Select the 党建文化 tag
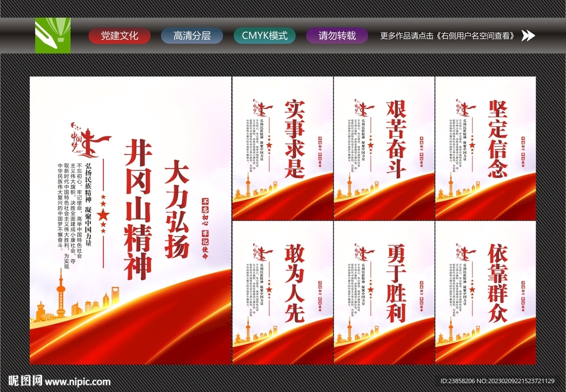 120,36
